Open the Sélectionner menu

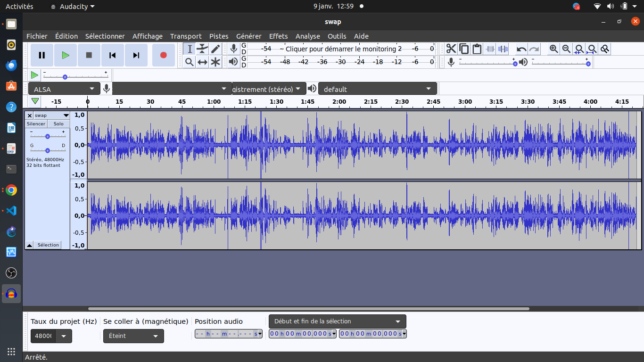(105, 36)
